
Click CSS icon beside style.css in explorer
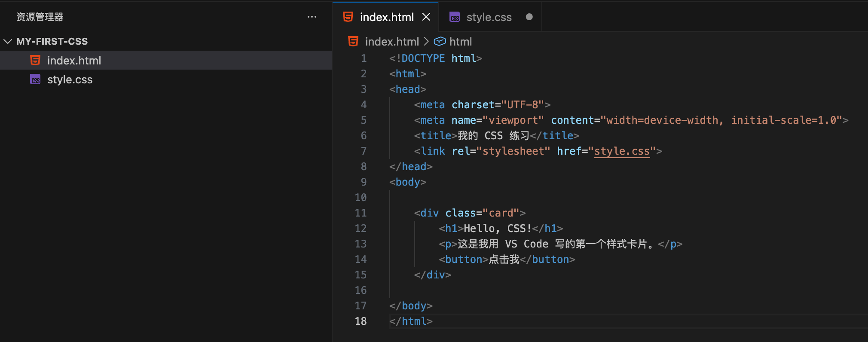pyautogui.click(x=35, y=79)
